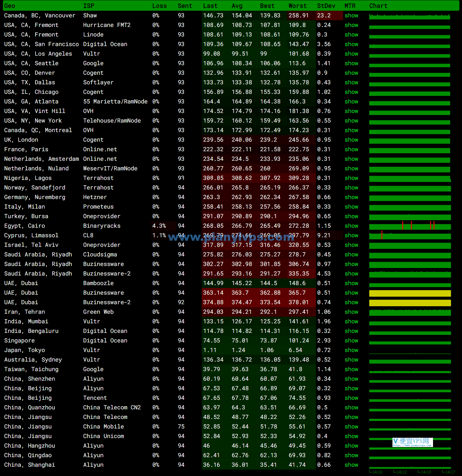The height and width of the screenshot is (476, 462).
Task: Open show link for China Quanzhou CN2
Action: pos(351,408)
